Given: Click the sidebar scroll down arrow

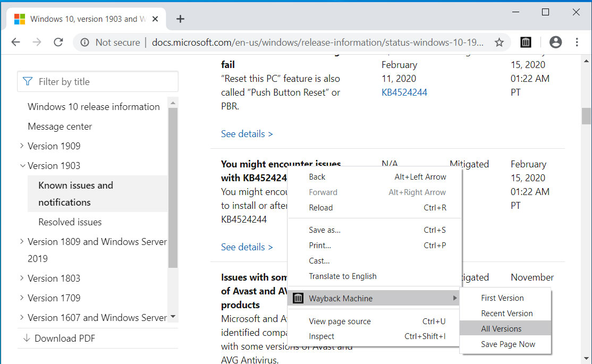Looking at the screenshot, I should tap(173, 317).
